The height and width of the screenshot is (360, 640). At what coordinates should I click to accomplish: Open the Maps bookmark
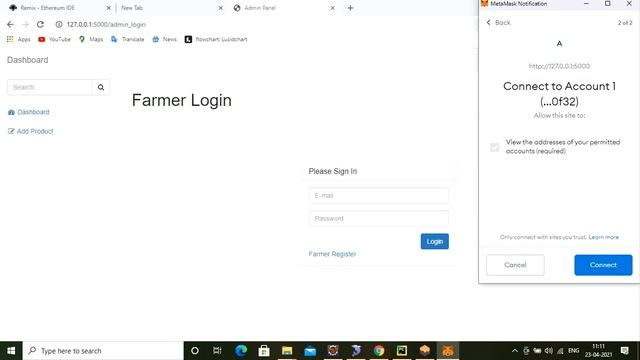pos(91,39)
